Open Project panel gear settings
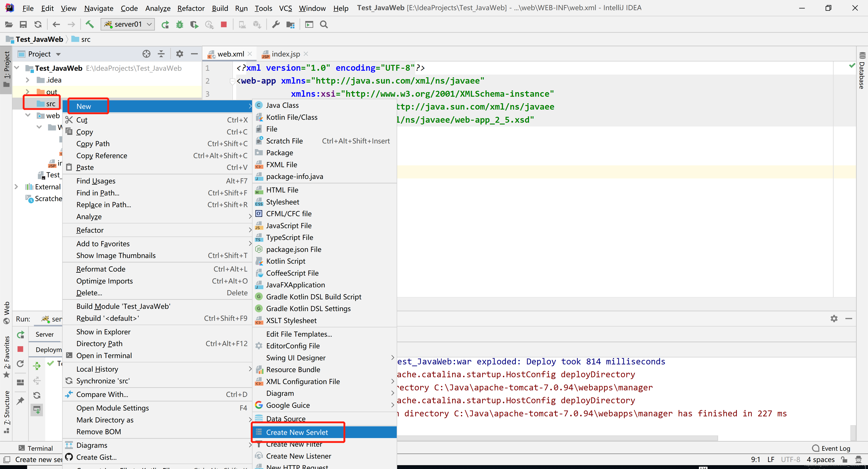This screenshot has height=469, width=868. point(180,54)
